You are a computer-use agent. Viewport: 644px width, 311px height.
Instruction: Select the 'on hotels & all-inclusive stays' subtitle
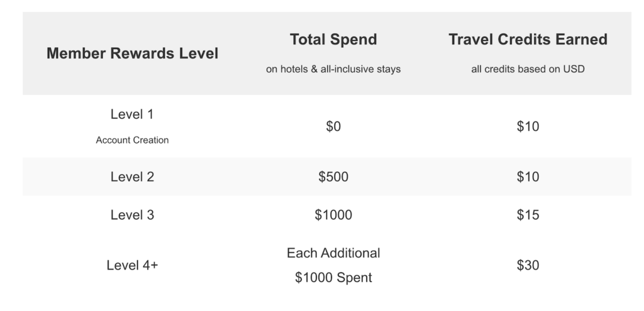(x=333, y=69)
